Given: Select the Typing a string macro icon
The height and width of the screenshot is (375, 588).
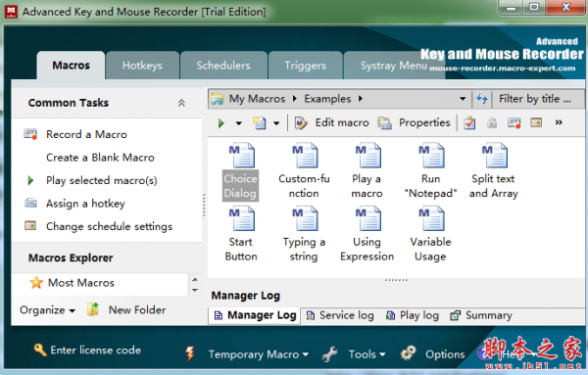Looking at the screenshot, I should pyautogui.click(x=305, y=218).
